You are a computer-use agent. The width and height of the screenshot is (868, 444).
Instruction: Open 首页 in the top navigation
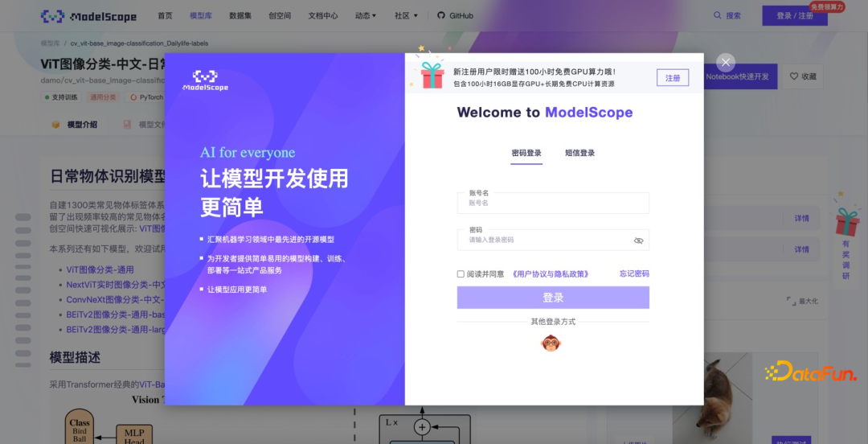pyautogui.click(x=165, y=16)
